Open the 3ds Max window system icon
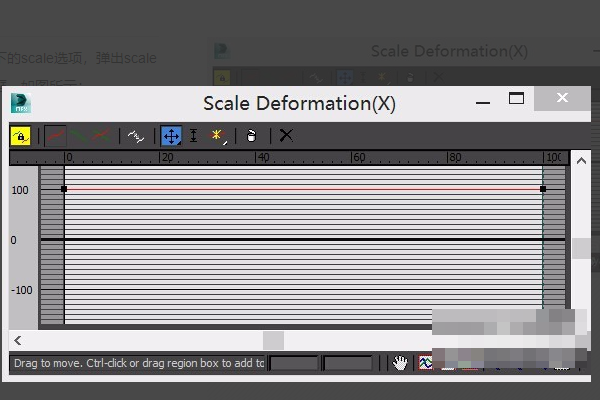Screen dimensions: 600x400 [x=21, y=103]
